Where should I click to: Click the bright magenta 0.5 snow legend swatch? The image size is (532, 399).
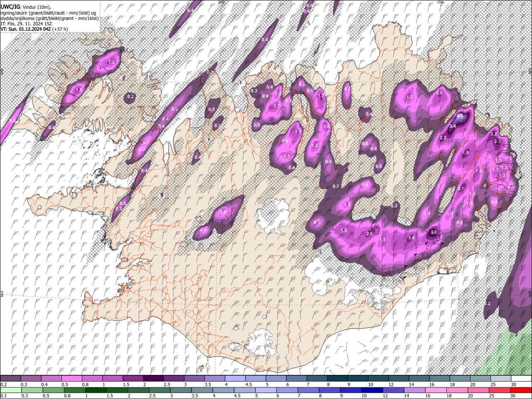tap(71, 378)
